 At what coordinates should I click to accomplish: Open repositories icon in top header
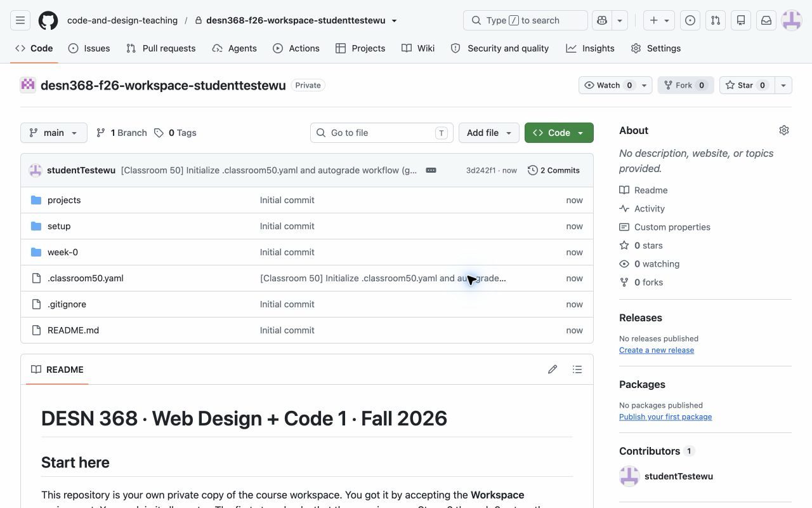741,20
